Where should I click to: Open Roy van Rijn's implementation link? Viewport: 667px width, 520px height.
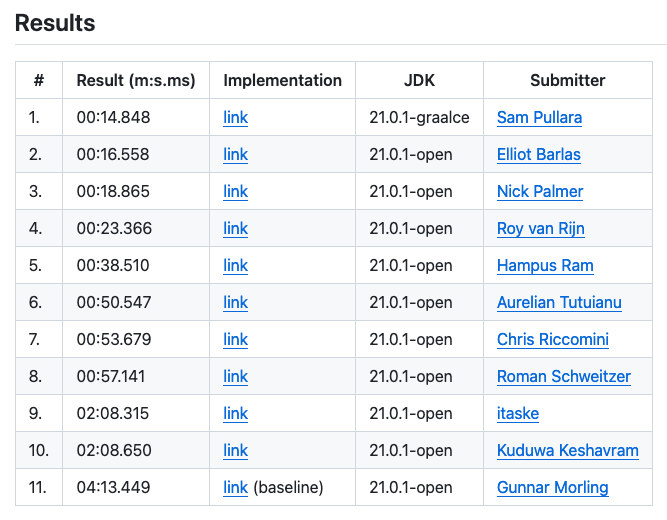point(235,229)
